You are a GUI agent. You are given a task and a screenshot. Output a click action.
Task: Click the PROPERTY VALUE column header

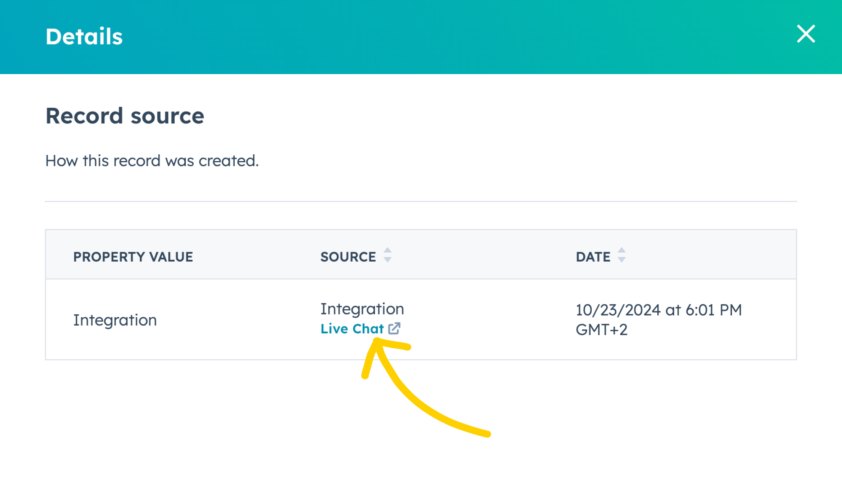[x=133, y=257]
